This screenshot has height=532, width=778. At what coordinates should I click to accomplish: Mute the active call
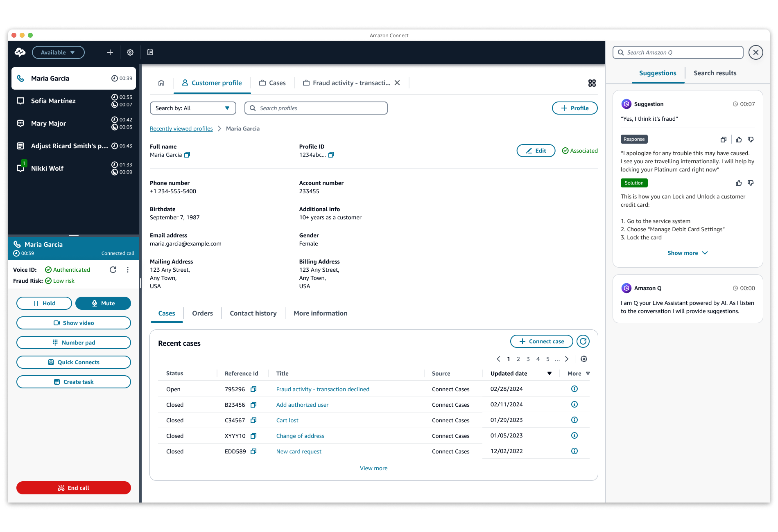tap(103, 303)
